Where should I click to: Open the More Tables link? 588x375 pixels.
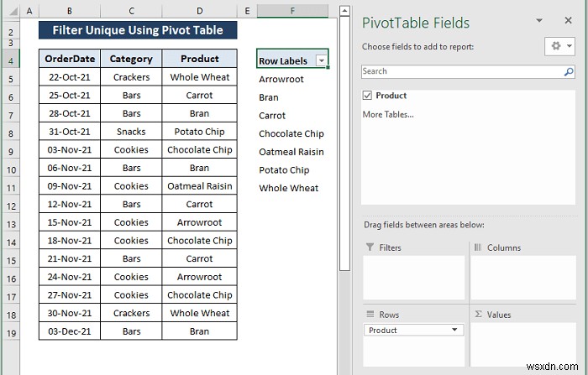click(x=388, y=115)
